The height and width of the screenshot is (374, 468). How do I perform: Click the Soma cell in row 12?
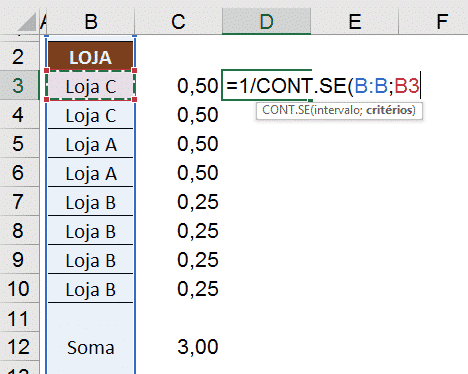91,346
